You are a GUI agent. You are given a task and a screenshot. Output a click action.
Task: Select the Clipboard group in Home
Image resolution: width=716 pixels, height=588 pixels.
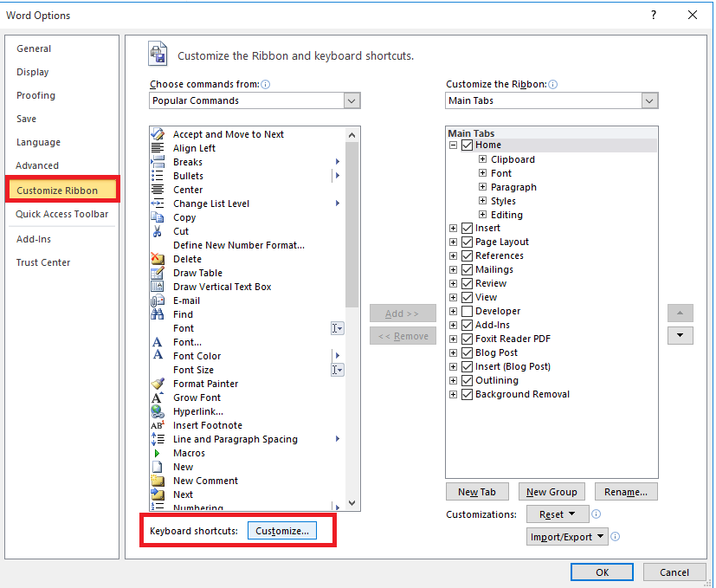(513, 159)
